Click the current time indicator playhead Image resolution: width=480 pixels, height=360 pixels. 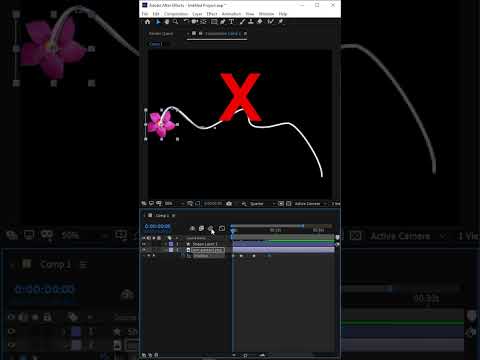[x=234, y=230]
